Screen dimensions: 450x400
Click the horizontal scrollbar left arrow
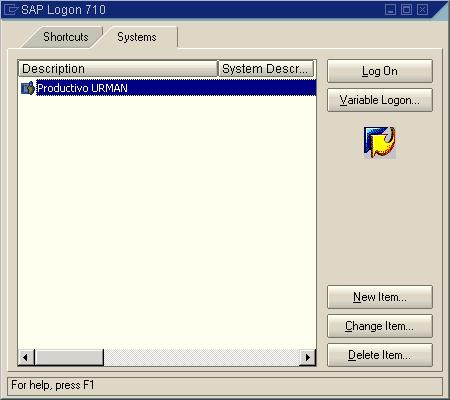26,357
